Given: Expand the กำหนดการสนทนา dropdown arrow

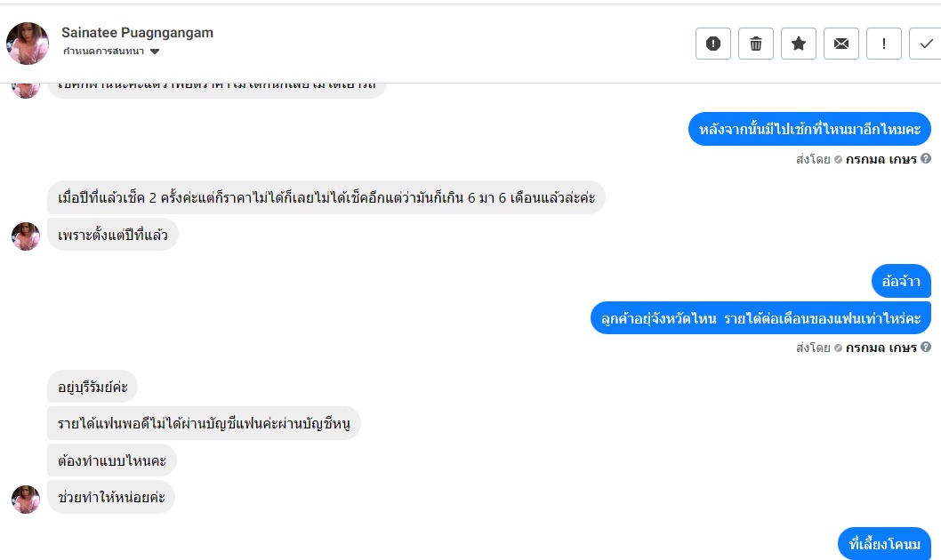Looking at the screenshot, I should tap(155, 52).
